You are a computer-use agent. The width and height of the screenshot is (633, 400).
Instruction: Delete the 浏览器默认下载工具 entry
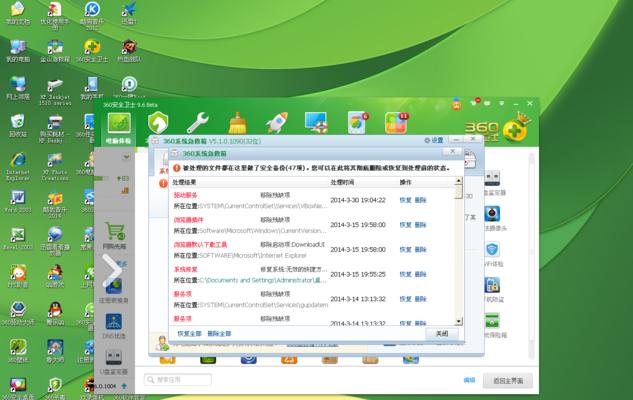click(420, 249)
